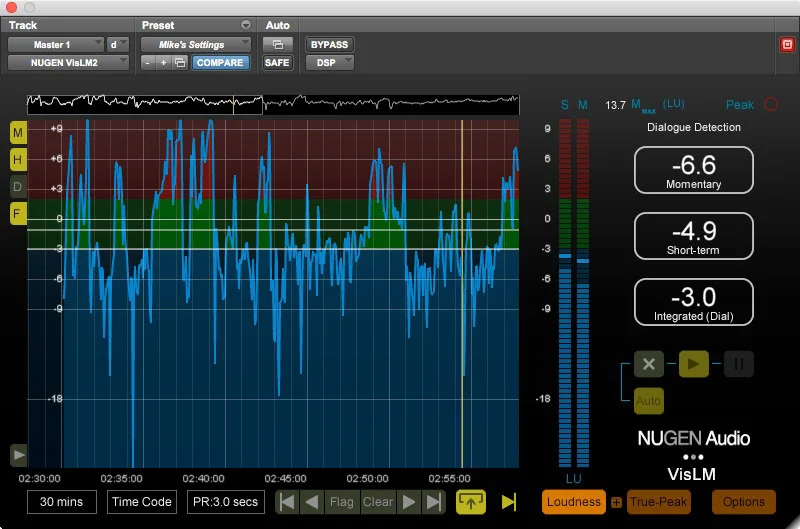Image resolution: width=800 pixels, height=529 pixels.
Task: Toggle the M (Momentary) graph button
Action: tap(18, 133)
